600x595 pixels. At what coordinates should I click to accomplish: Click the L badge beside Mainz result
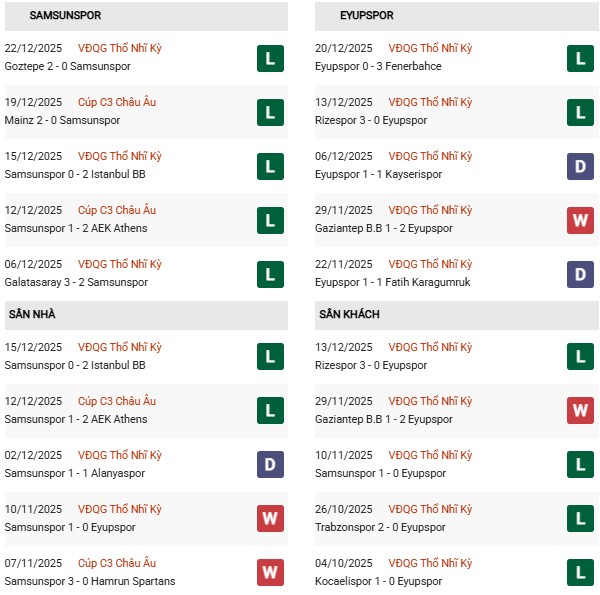coord(269,112)
